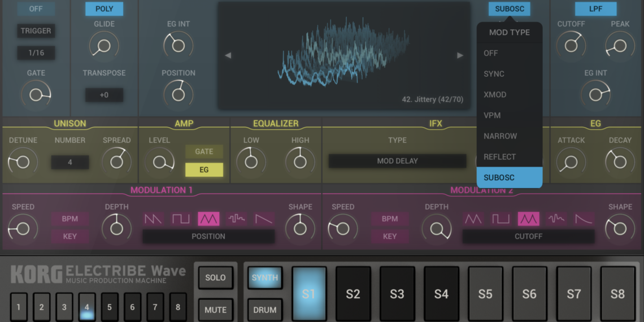This screenshot has height=322, width=644.
Task: Select synth pad S6
Action: (x=529, y=294)
